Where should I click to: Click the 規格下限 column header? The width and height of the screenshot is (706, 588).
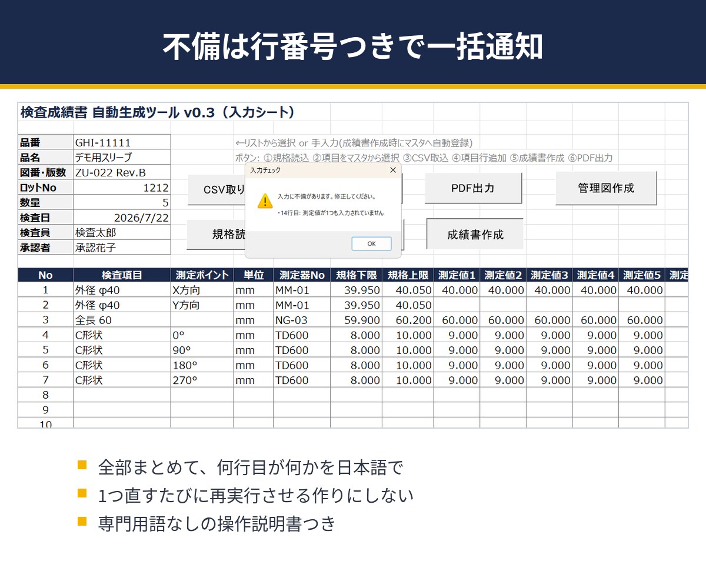tap(356, 275)
